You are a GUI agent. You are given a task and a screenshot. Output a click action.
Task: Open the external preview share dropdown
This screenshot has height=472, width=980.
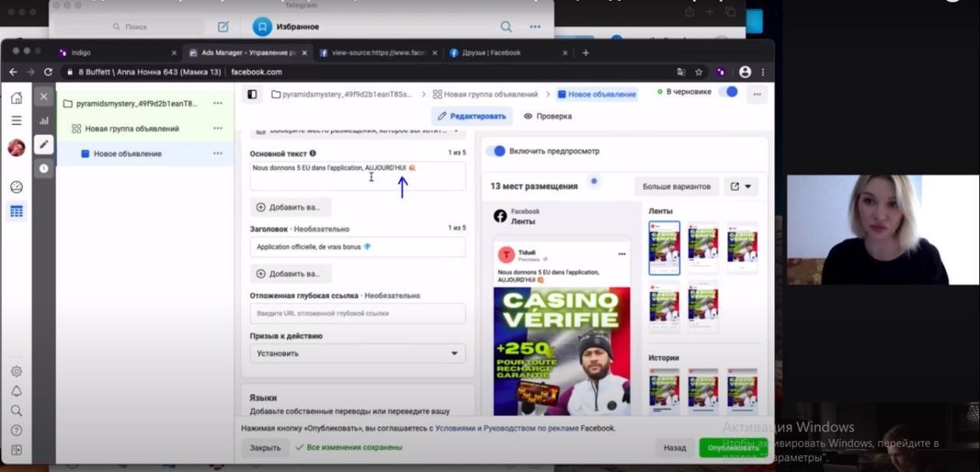click(741, 186)
